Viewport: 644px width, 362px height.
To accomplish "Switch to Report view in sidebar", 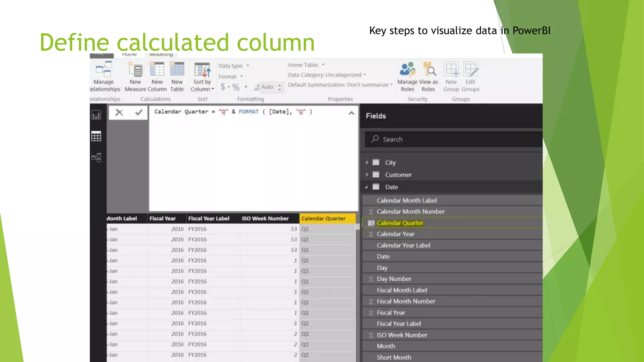I will click(x=96, y=115).
